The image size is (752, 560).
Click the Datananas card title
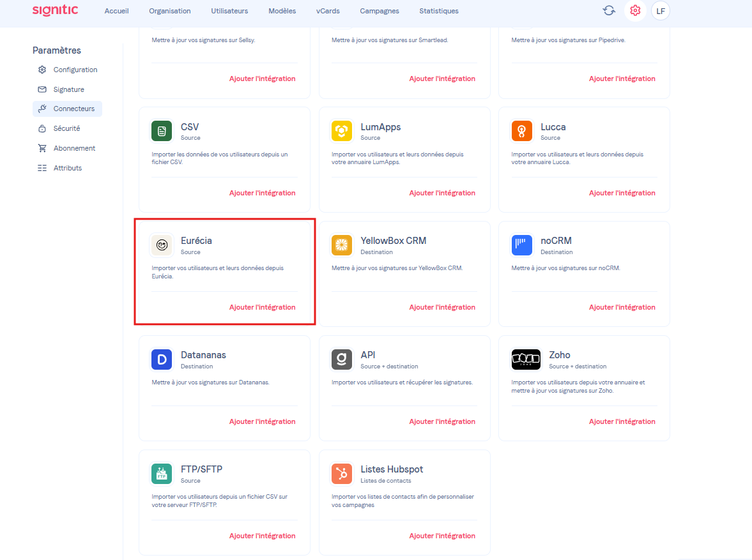pos(203,355)
